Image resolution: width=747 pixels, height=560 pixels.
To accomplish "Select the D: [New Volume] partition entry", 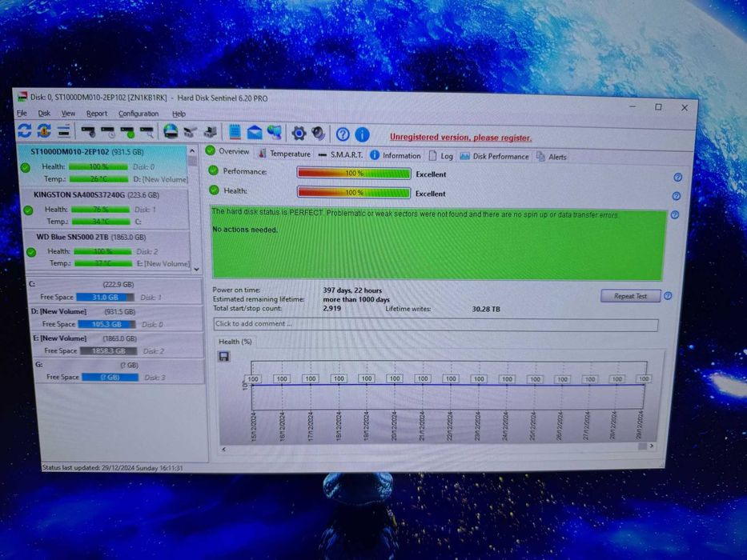I will [x=117, y=318].
